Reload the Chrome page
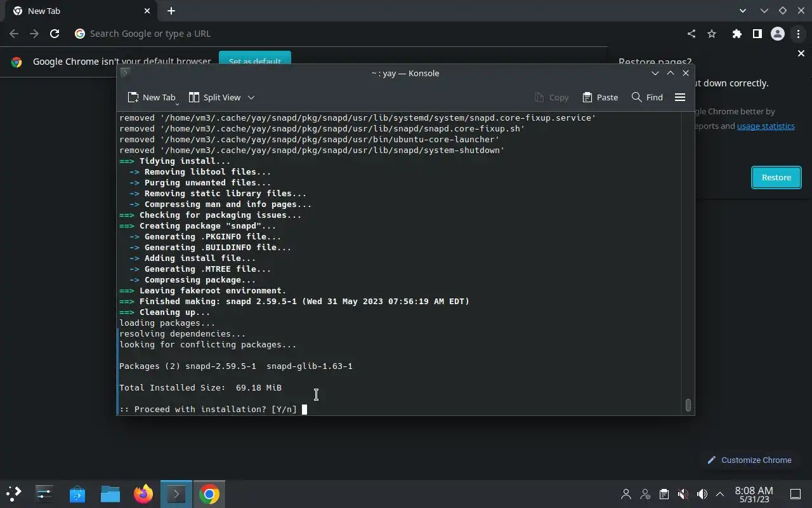Image resolution: width=812 pixels, height=508 pixels. pyautogui.click(x=55, y=34)
